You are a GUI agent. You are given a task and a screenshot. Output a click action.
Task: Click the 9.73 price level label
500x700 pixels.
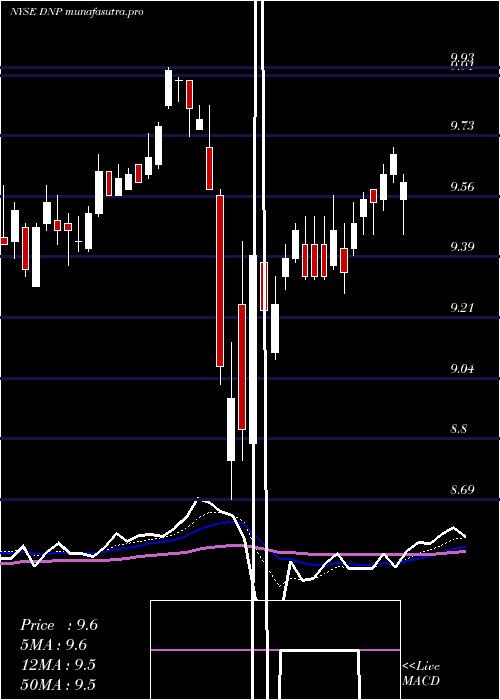tap(462, 125)
